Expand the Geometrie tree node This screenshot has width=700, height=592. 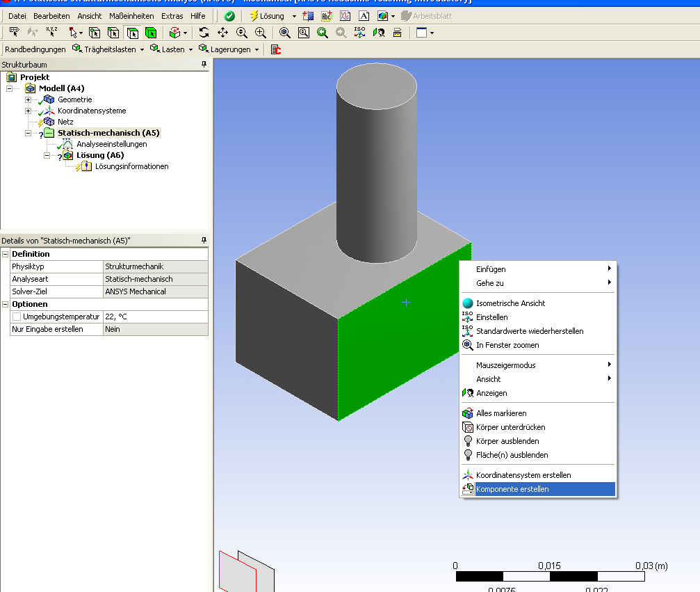click(28, 99)
